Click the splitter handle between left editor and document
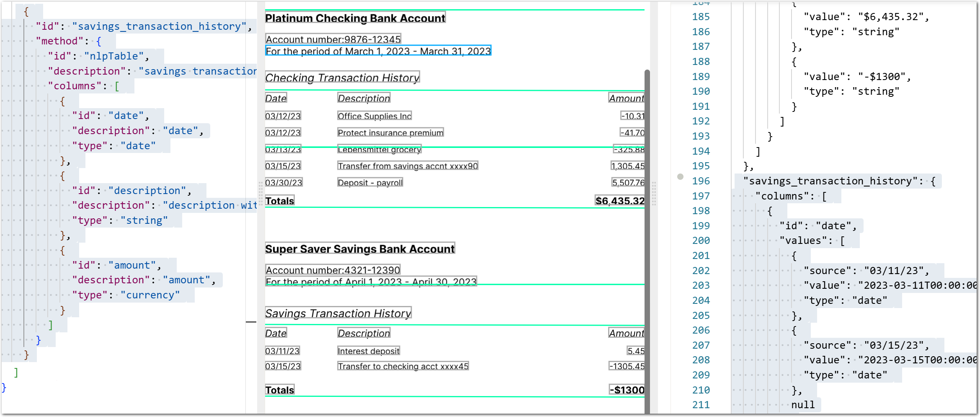This screenshot has width=980, height=417. pos(260,193)
